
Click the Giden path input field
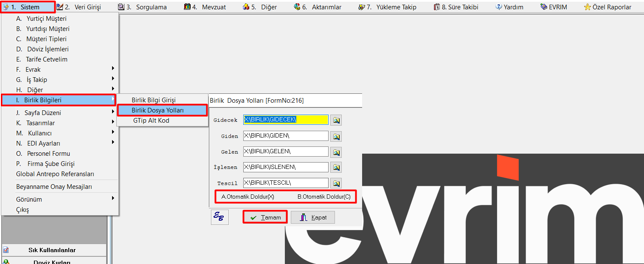(286, 136)
